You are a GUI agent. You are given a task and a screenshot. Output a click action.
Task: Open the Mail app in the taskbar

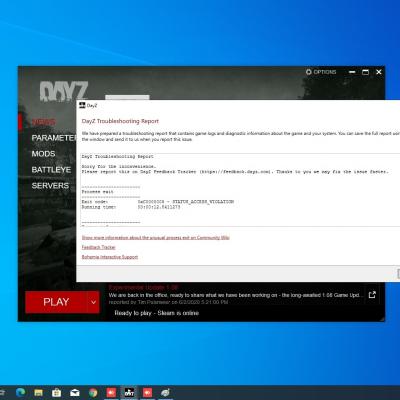pyautogui.click(x=75, y=393)
